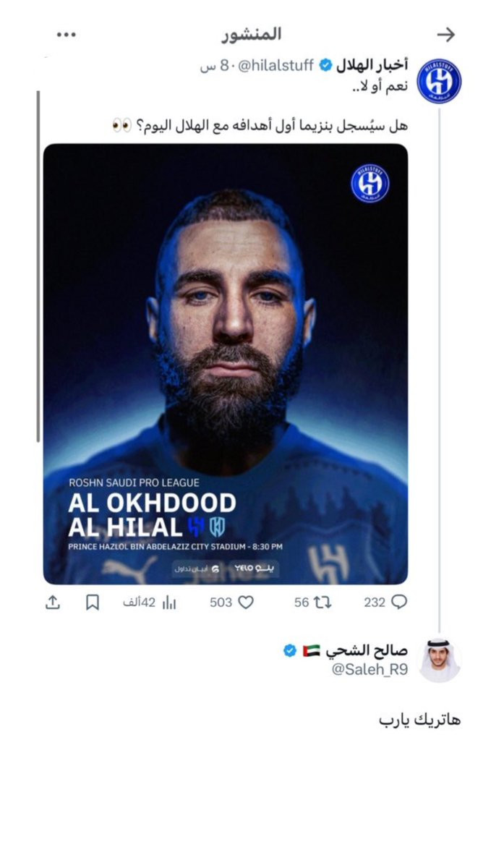Open the Benzema match poster image
504x868 pixels.
click(226, 364)
